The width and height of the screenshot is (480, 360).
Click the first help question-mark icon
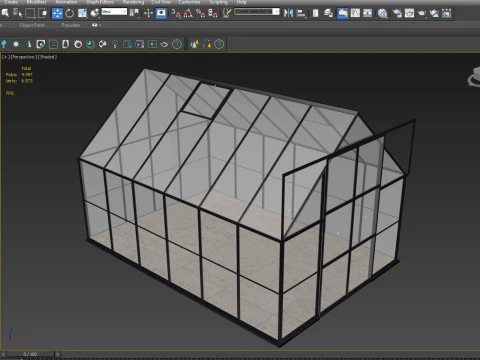tap(177, 44)
